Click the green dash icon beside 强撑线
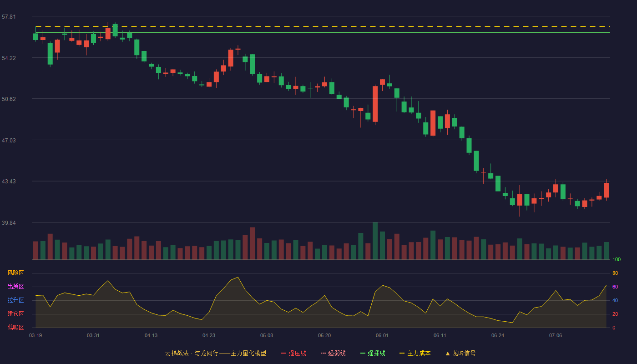This screenshot has height=364, width=637. coord(363,353)
